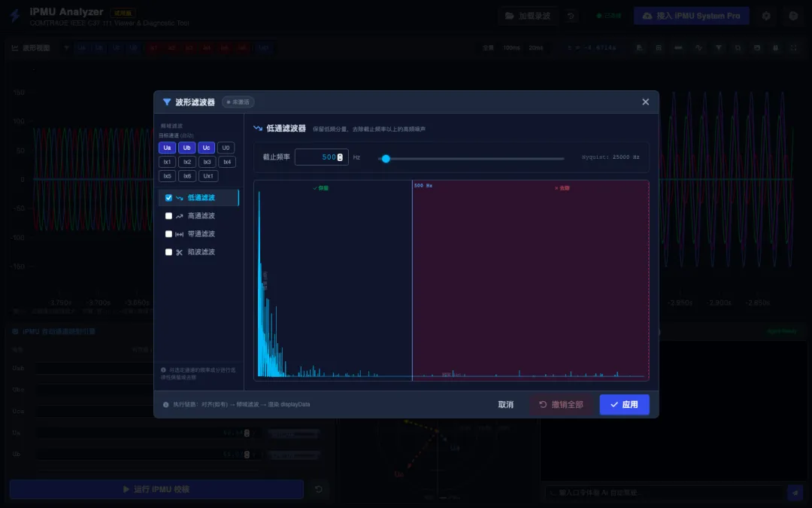Click the 陷波滤波 scissors icon
812x508 pixels.
[179, 252]
